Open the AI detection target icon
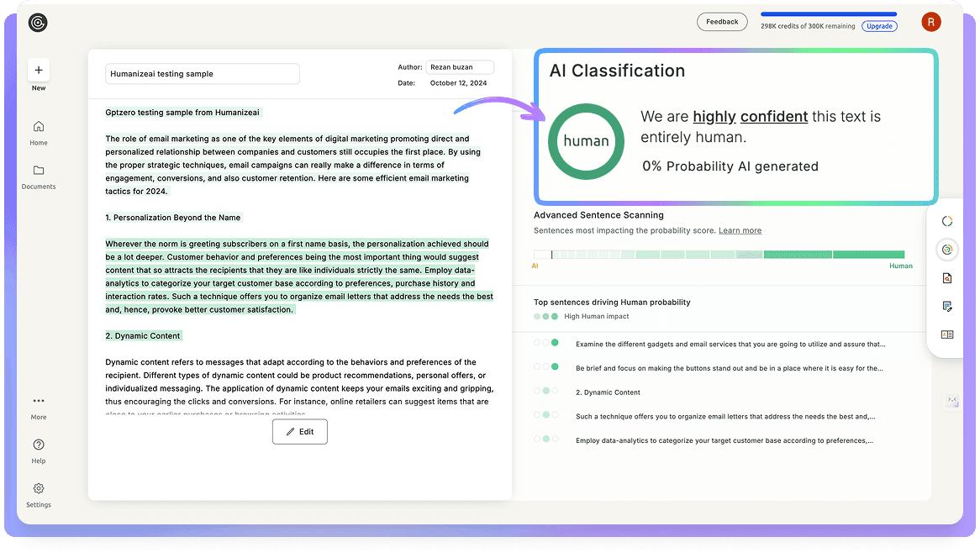The height and width of the screenshot is (558, 980). (947, 250)
